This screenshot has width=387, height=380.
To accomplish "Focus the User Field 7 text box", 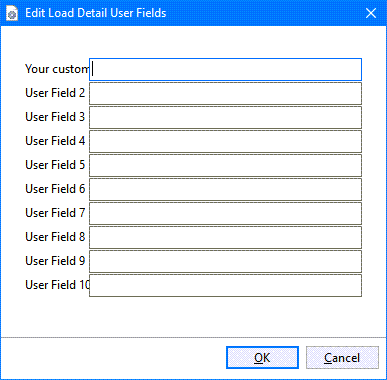I will click(225, 214).
